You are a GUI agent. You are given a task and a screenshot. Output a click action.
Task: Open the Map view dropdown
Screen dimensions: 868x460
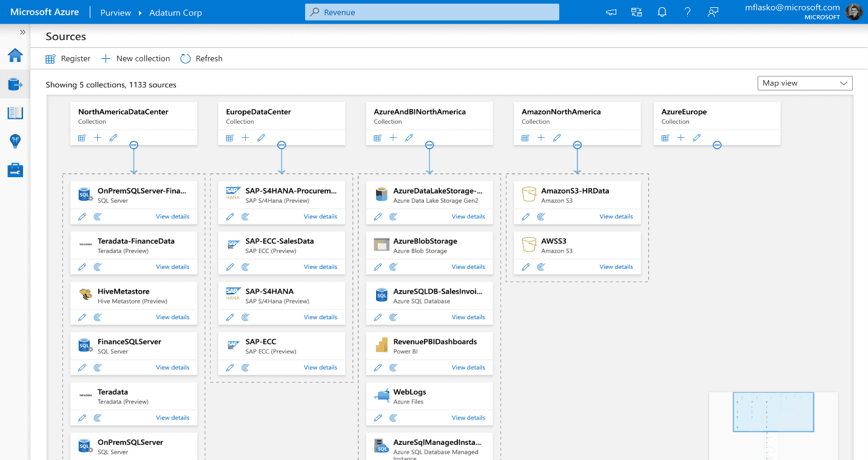[805, 83]
